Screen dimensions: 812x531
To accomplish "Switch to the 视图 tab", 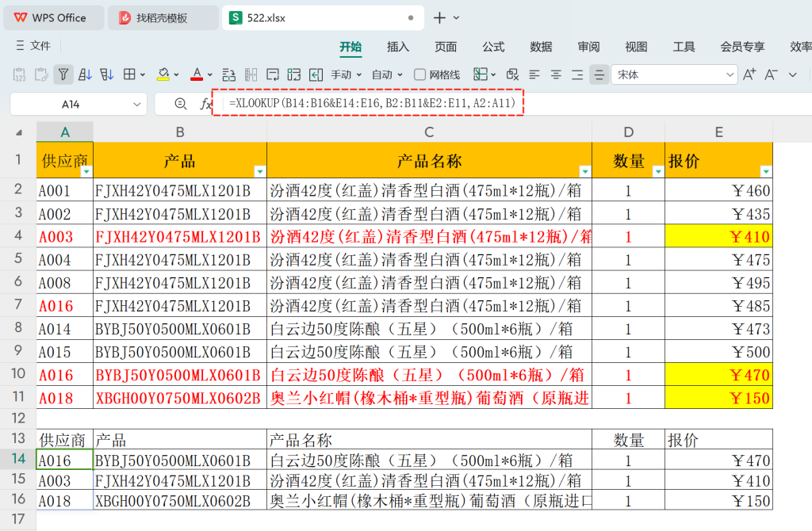I will pos(637,47).
